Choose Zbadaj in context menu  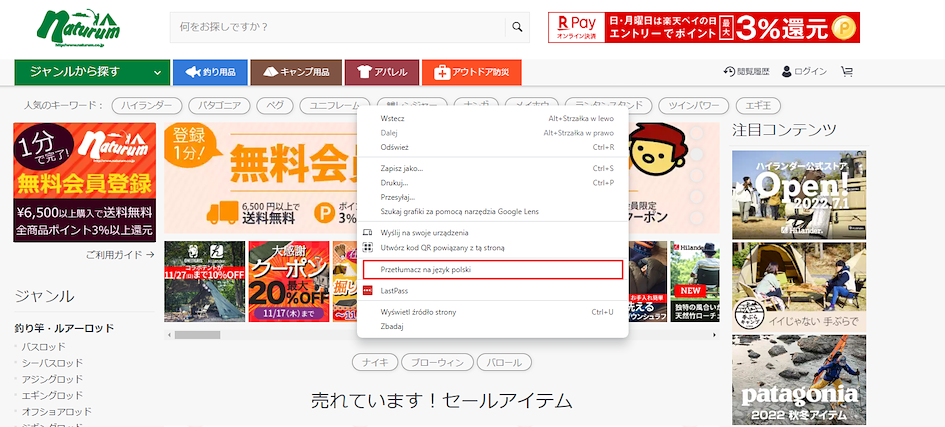tap(492, 326)
